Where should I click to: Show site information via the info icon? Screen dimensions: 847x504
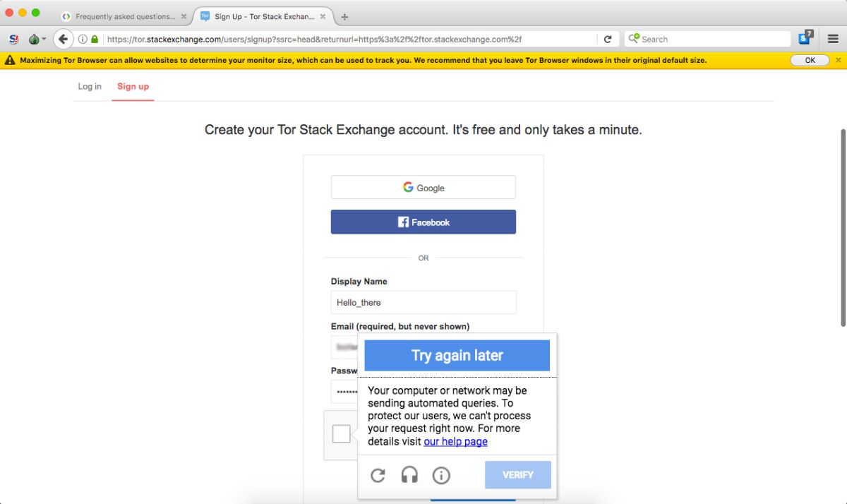tap(83, 40)
